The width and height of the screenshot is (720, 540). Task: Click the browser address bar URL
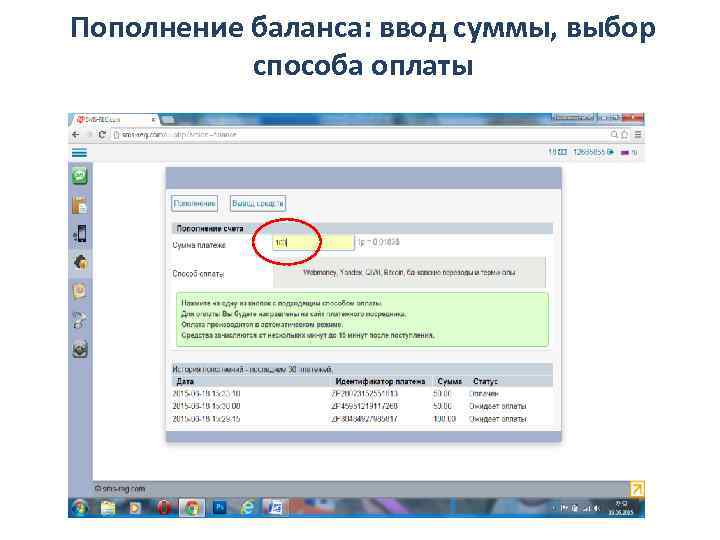tap(179, 135)
